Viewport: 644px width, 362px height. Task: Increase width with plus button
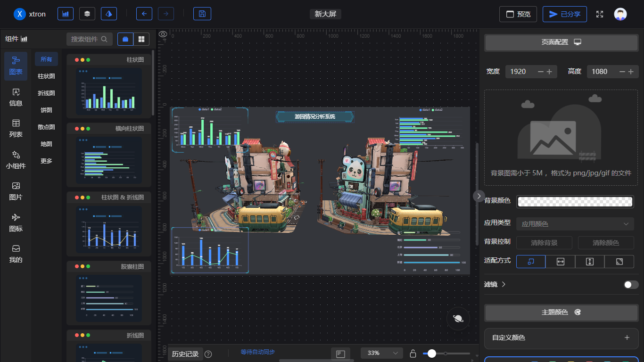(550, 72)
